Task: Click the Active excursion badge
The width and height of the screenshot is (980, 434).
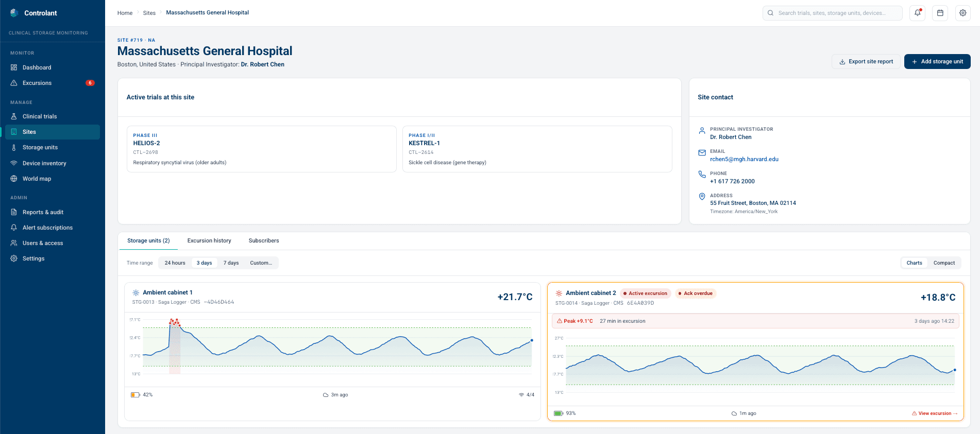Action: [645, 293]
